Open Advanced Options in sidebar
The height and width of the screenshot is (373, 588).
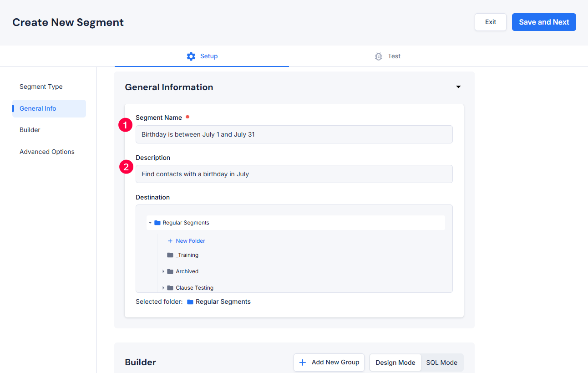coord(47,152)
